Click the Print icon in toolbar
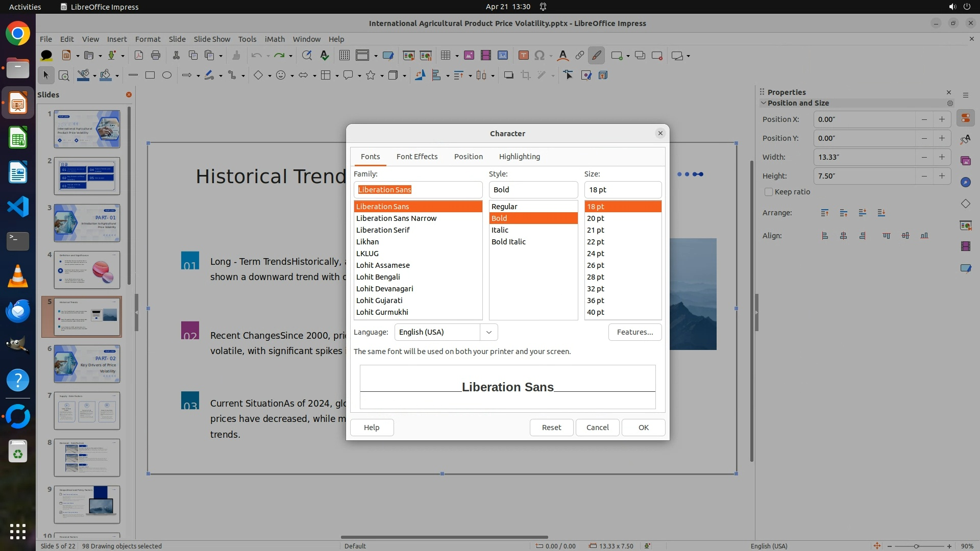 (156, 56)
